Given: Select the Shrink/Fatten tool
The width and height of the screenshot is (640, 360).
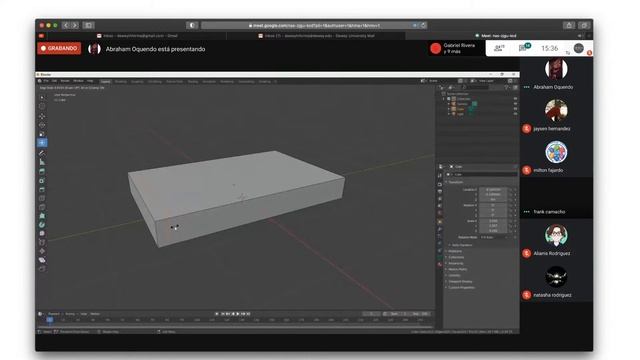Looking at the screenshot, I should point(42,251).
